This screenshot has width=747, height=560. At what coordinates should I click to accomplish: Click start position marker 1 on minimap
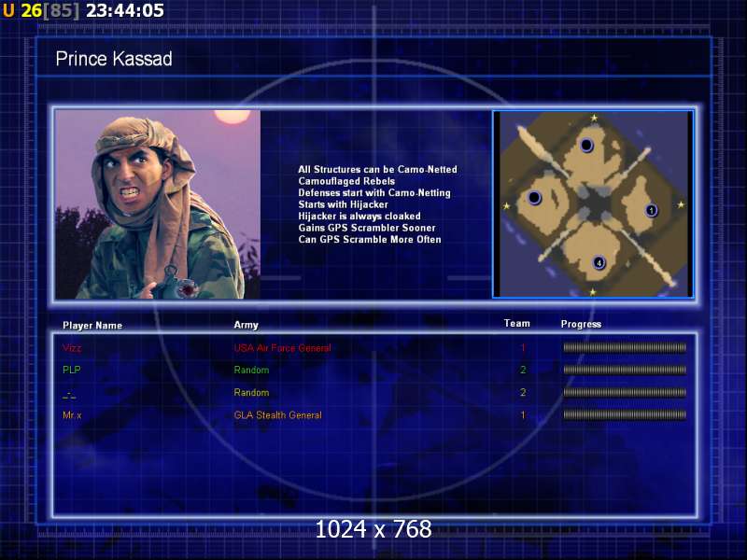pos(651,210)
